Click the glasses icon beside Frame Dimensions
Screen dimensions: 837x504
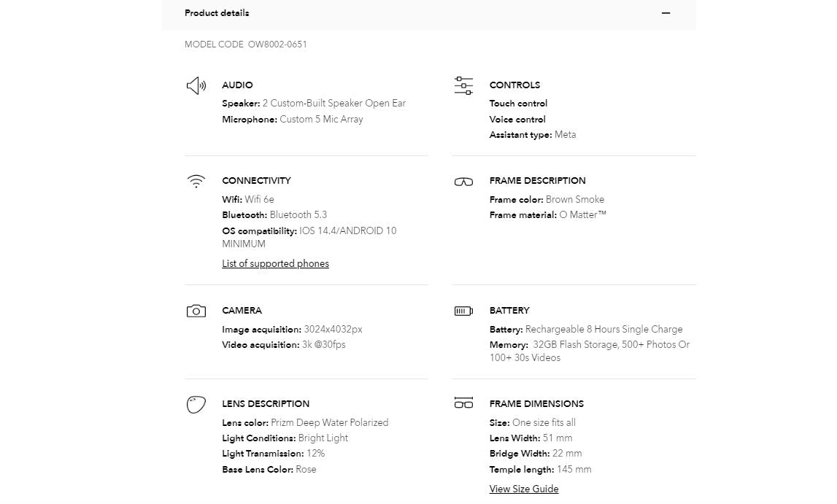[463, 403]
